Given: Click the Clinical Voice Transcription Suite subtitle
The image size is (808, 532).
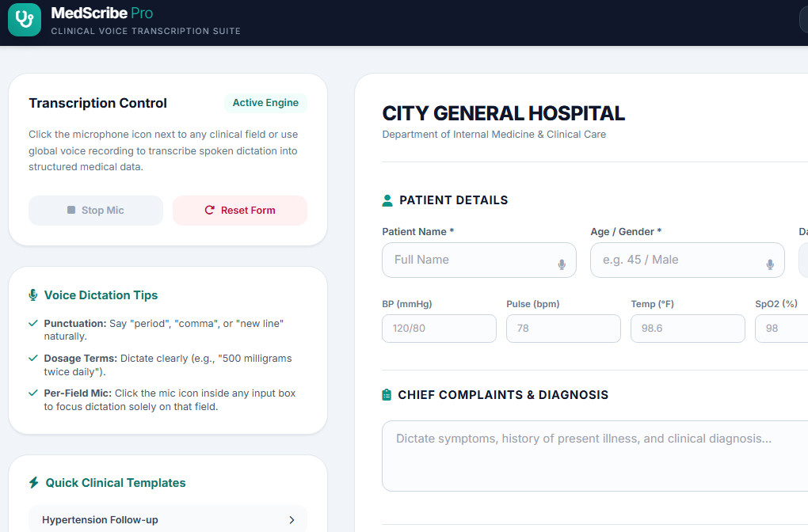Looking at the screenshot, I should click(146, 31).
